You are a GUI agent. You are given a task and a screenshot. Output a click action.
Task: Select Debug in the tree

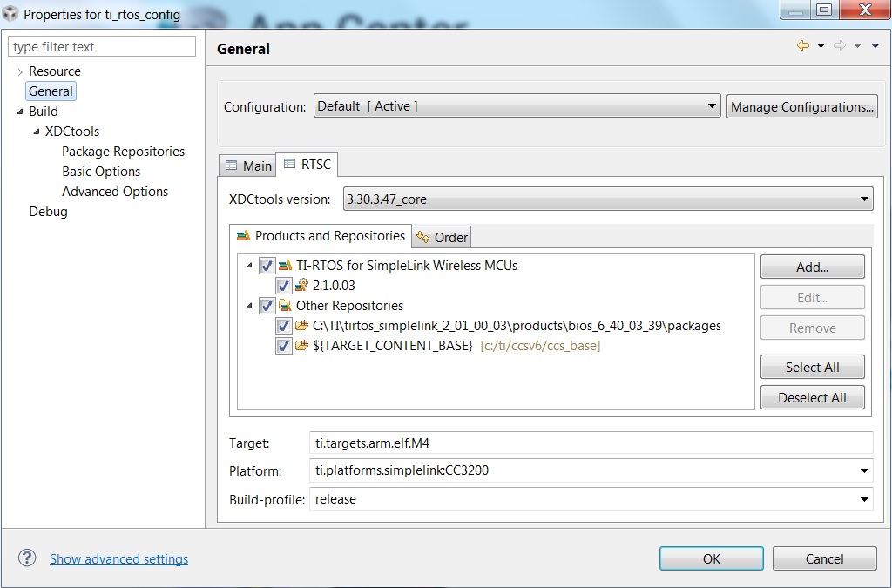pyautogui.click(x=49, y=212)
